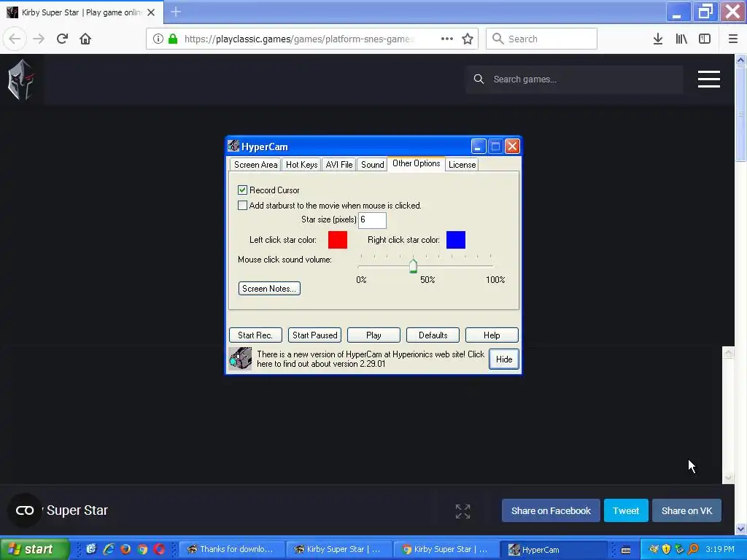Click the HyperCam camera icon in notice
Image resolution: width=747 pixels, height=560 pixels.
pos(240,359)
